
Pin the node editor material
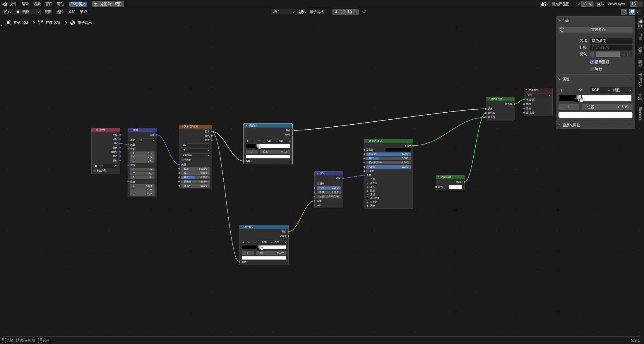pyautogui.click(x=364, y=12)
